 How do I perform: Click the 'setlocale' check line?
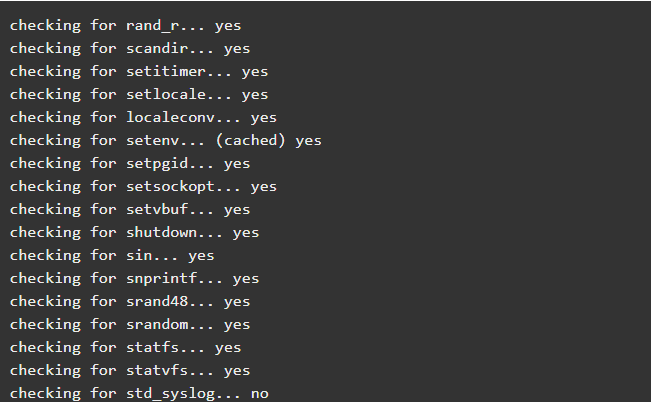(139, 95)
